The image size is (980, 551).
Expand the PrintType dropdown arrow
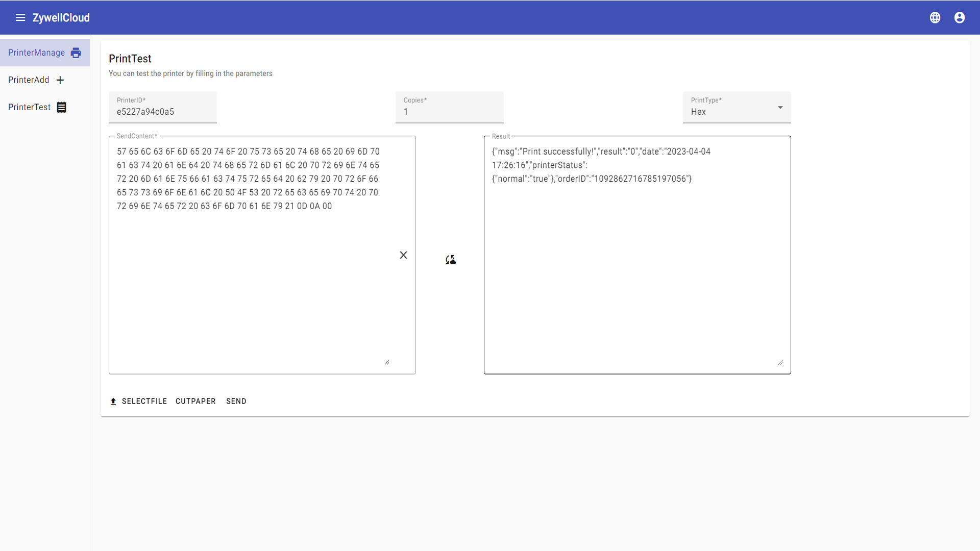pos(780,108)
